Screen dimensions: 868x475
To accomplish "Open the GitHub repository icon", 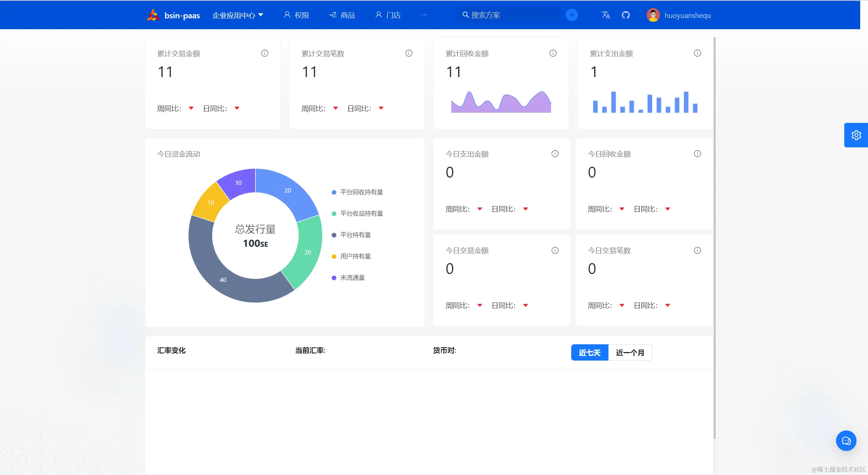I will point(625,15).
